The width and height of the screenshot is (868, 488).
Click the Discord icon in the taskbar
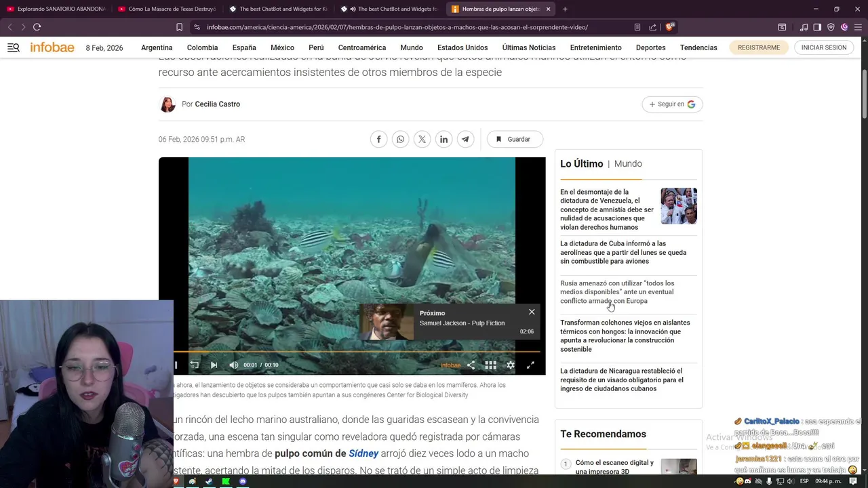point(243,481)
